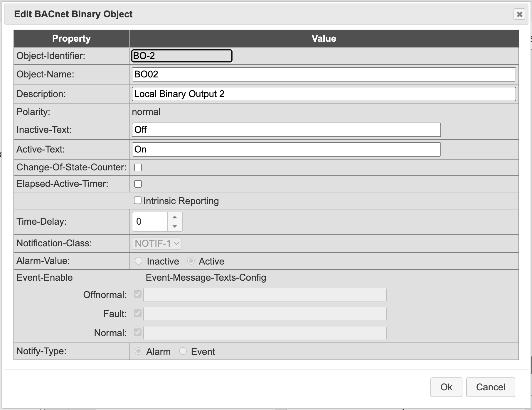Click the Object-Name field BO02
Image resolution: width=532 pixels, height=410 pixels.
[x=324, y=74]
